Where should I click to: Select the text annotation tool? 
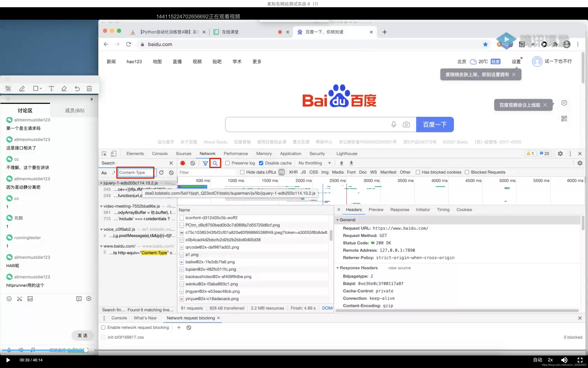coord(51,89)
